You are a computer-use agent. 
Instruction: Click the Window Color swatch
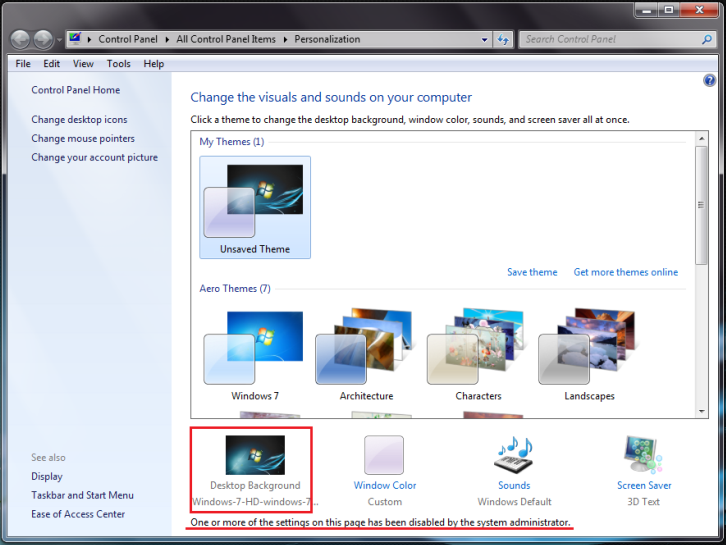(x=384, y=455)
